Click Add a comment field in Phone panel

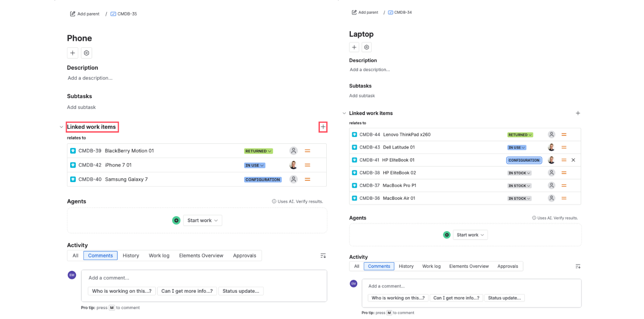click(204, 278)
